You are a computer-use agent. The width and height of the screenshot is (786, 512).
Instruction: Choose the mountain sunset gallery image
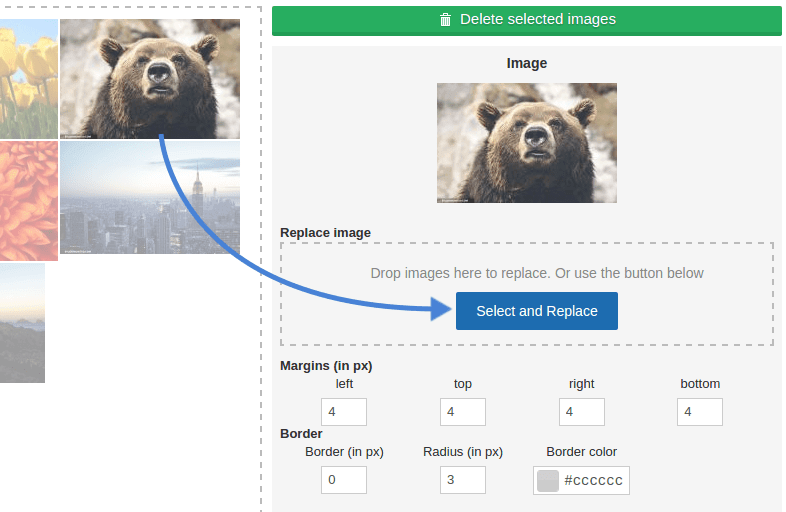(x=22, y=322)
